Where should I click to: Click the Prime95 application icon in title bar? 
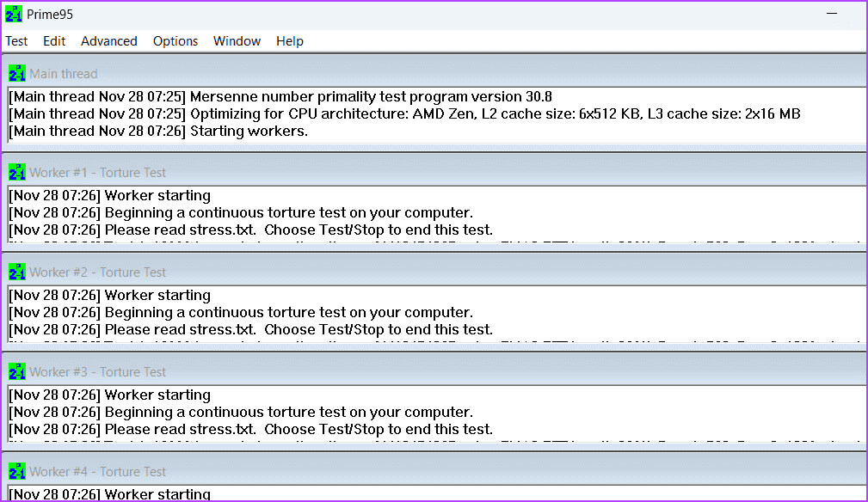pyautogui.click(x=14, y=14)
